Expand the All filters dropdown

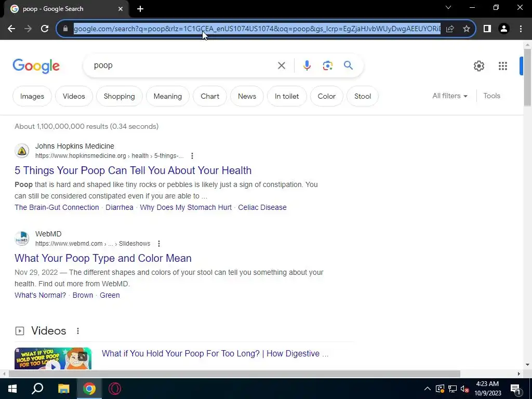[449, 96]
